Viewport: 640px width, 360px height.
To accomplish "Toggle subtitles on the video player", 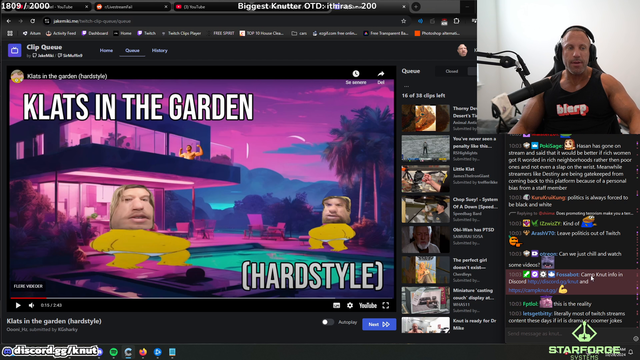I will tap(336, 305).
